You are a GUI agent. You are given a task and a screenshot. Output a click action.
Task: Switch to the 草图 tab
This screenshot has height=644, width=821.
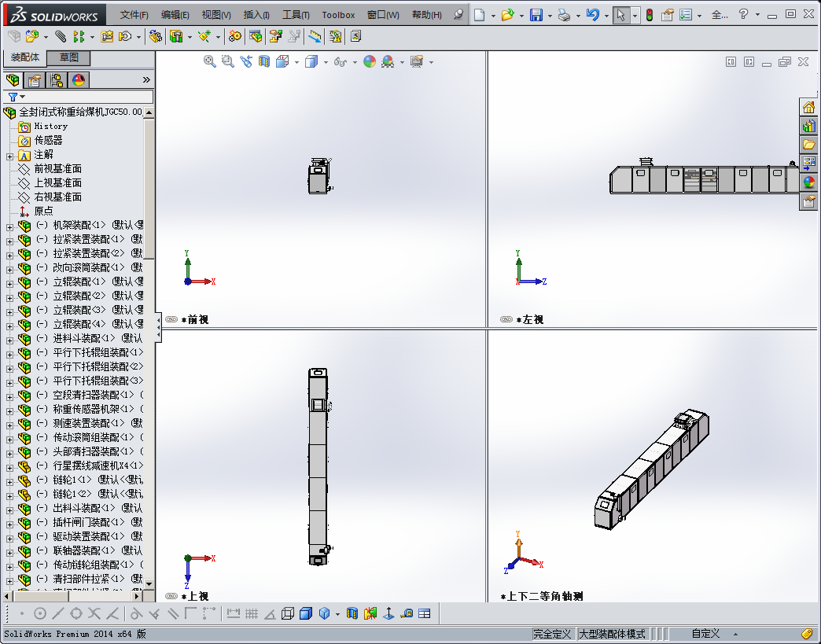point(68,57)
